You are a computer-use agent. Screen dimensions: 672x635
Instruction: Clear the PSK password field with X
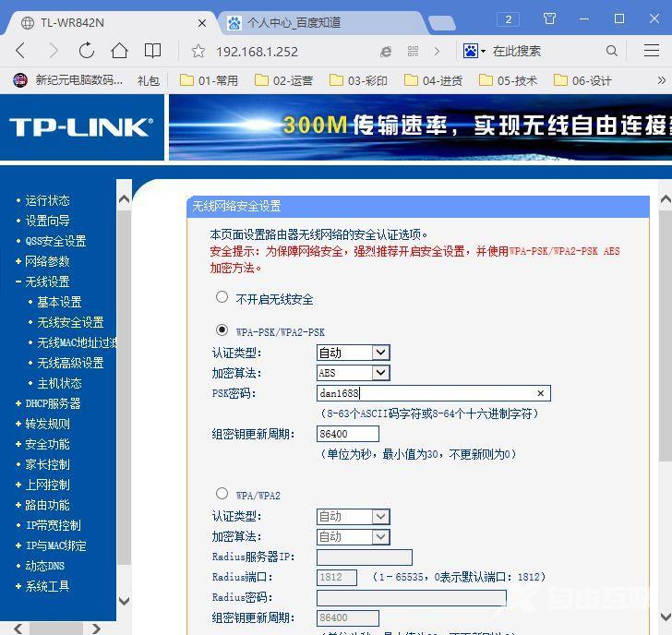pyautogui.click(x=541, y=393)
